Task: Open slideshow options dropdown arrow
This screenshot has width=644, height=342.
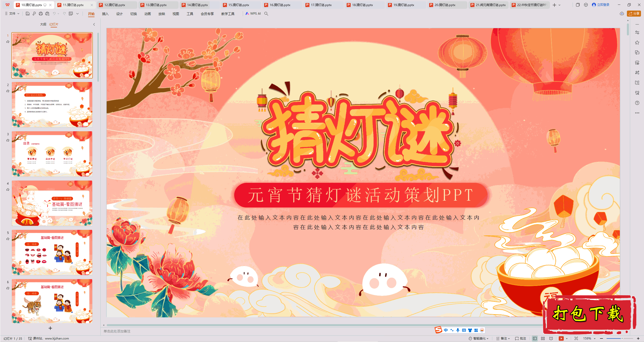Action: 567,338
